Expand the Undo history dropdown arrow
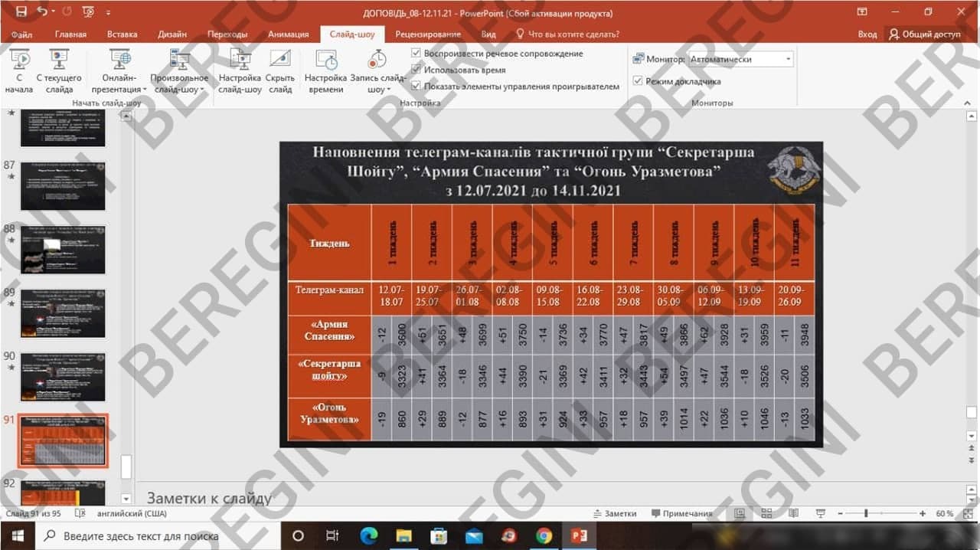 (x=54, y=13)
